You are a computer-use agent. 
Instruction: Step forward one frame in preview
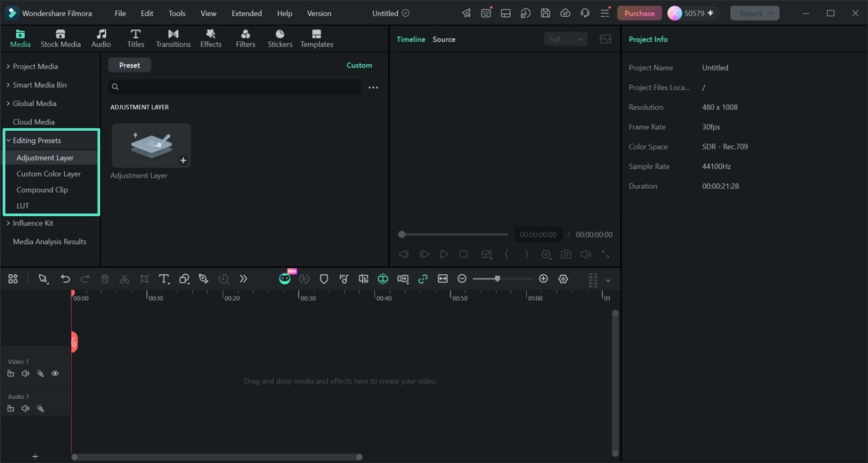click(424, 254)
